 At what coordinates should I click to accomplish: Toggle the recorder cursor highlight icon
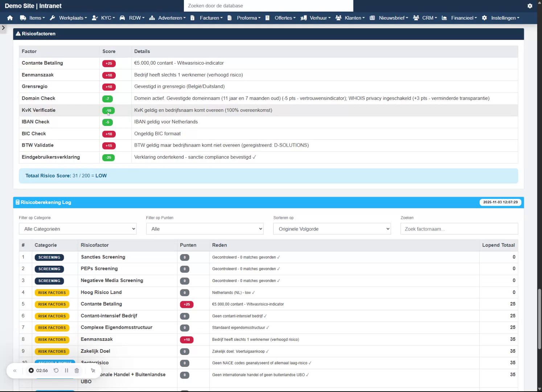(93, 371)
